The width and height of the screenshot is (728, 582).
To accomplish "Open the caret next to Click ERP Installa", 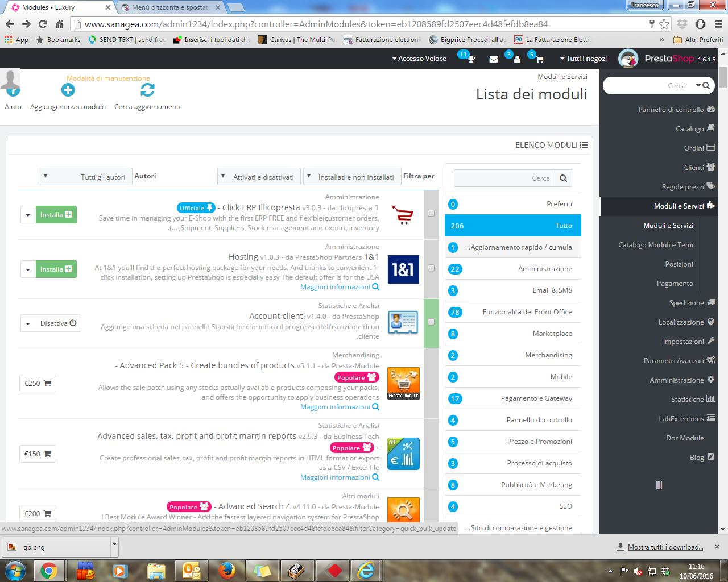I will point(28,215).
